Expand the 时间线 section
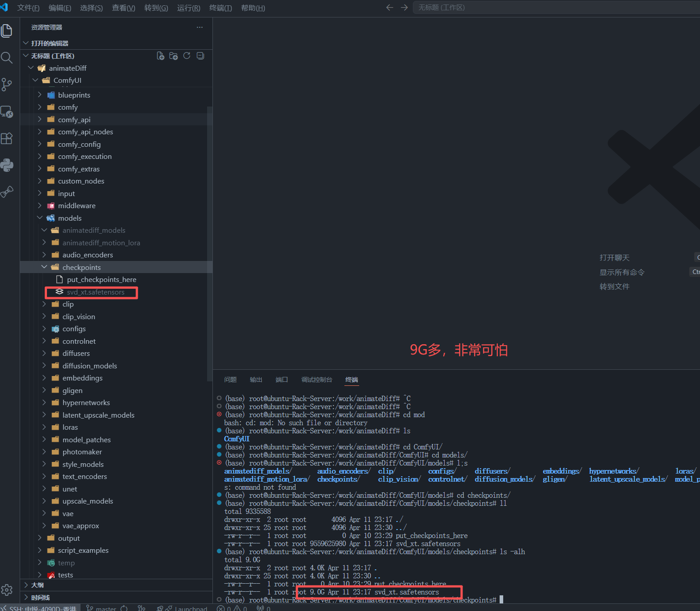Image resolution: width=700 pixels, height=611 pixels. (116, 598)
